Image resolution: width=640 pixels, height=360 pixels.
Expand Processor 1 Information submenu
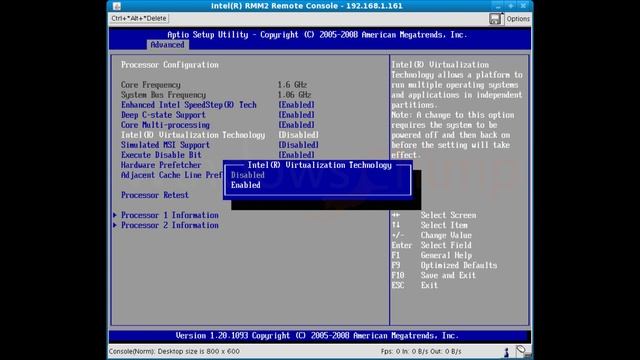pyautogui.click(x=169, y=215)
